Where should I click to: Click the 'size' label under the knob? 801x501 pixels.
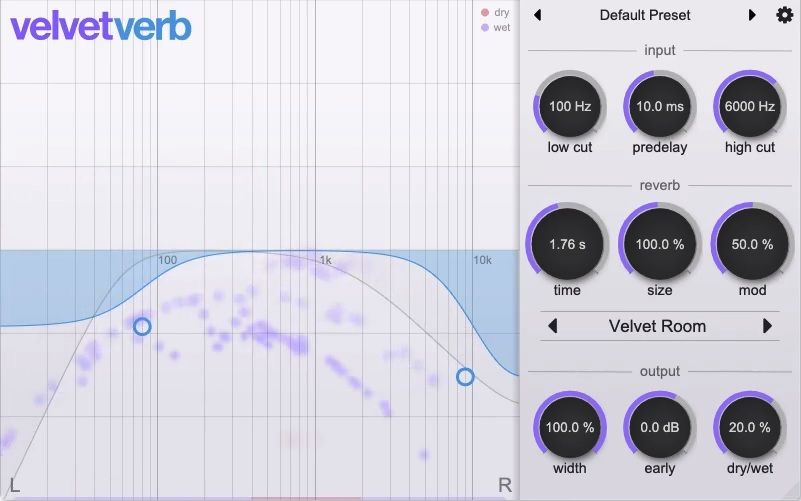(659, 290)
